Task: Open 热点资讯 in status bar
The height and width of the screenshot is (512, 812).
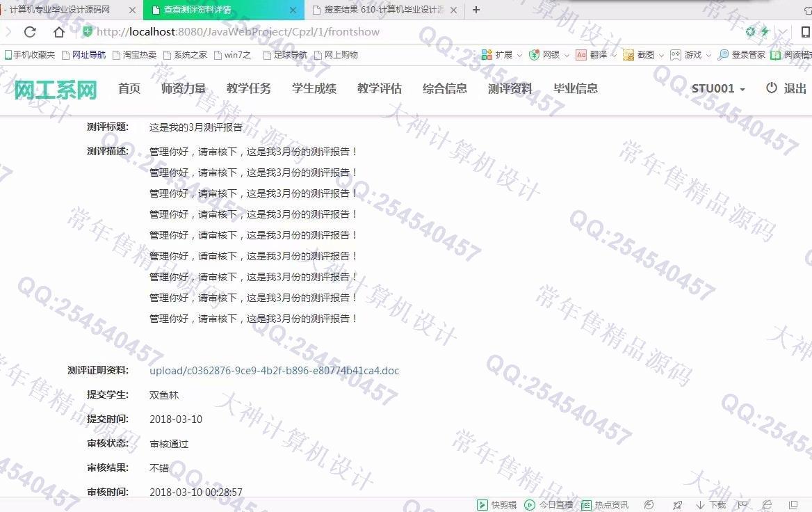Action: click(x=604, y=505)
